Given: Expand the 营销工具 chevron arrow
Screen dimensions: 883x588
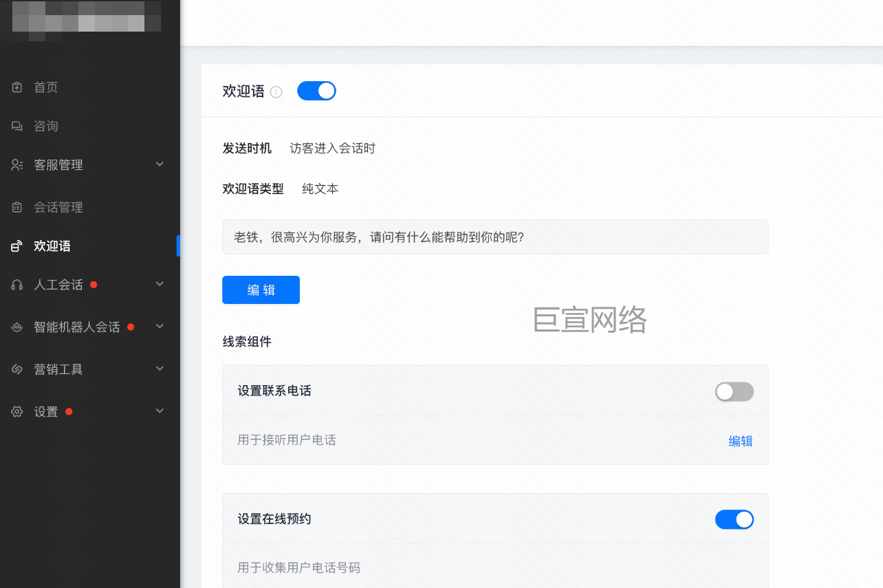Looking at the screenshot, I should tap(160, 369).
